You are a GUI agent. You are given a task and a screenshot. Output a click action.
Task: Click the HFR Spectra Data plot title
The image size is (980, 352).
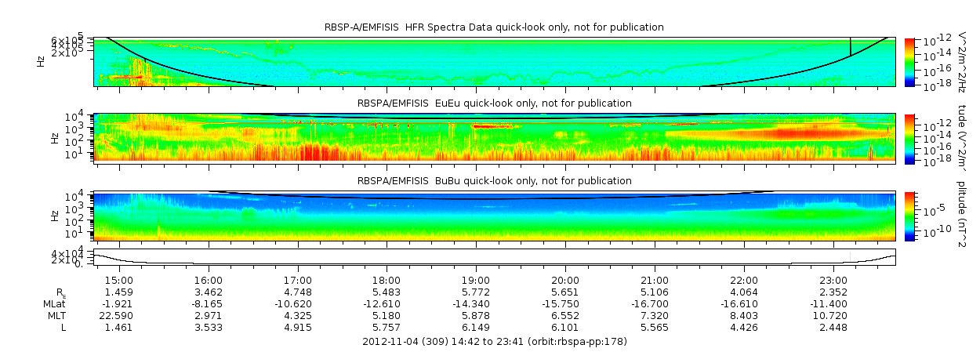point(494,27)
